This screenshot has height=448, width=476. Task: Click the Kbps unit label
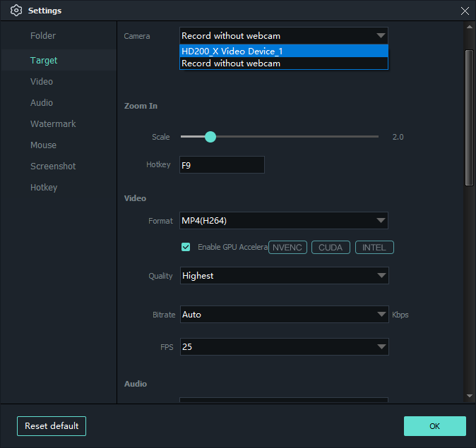400,315
